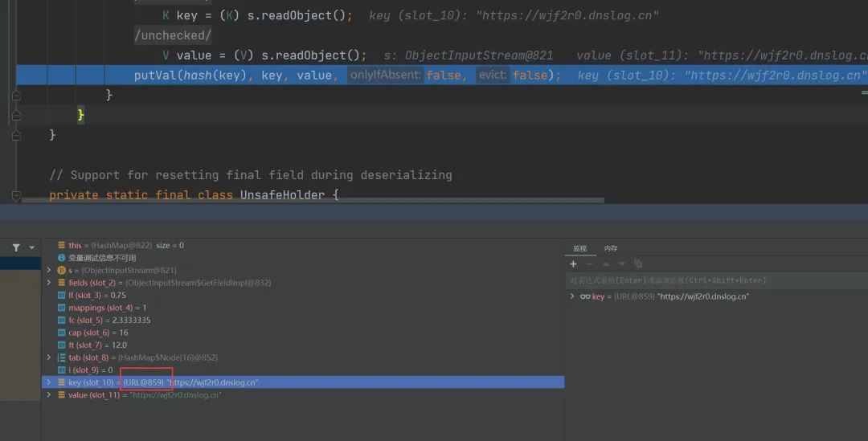The width and height of the screenshot is (868, 441).
Task: Click the 'V value = (V) s.readObject();' statement
Action: pos(264,55)
